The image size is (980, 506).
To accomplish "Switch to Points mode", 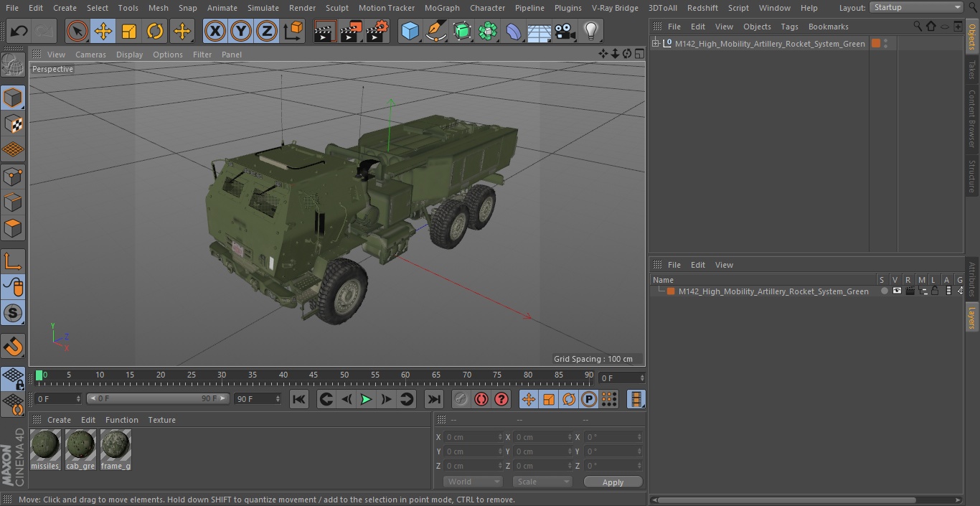I will tap(13, 176).
